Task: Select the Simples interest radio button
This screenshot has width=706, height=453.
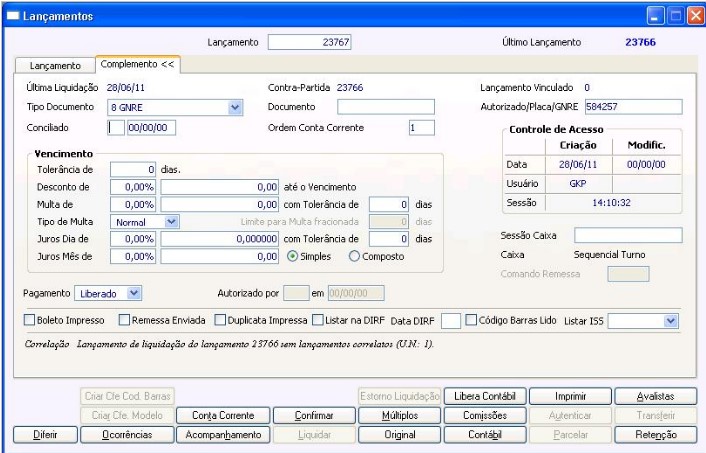Action: pyautogui.click(x=293, y=257)
